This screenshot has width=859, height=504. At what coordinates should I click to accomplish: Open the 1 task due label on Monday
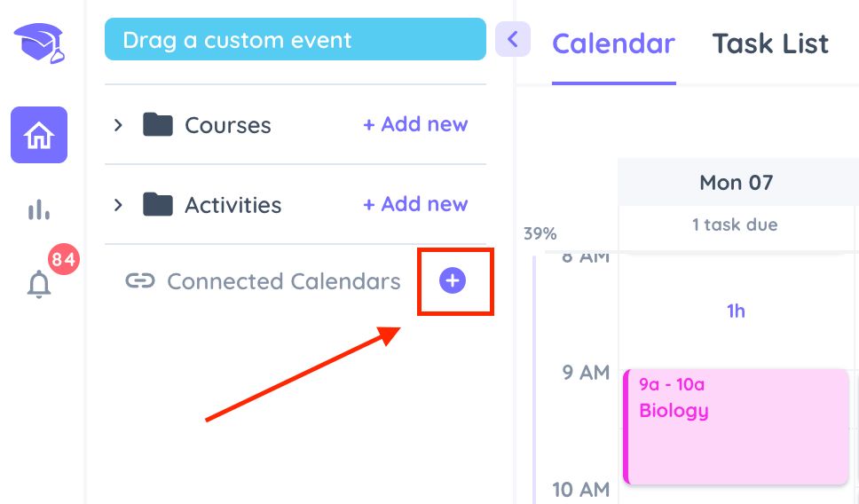coord(735,224)
